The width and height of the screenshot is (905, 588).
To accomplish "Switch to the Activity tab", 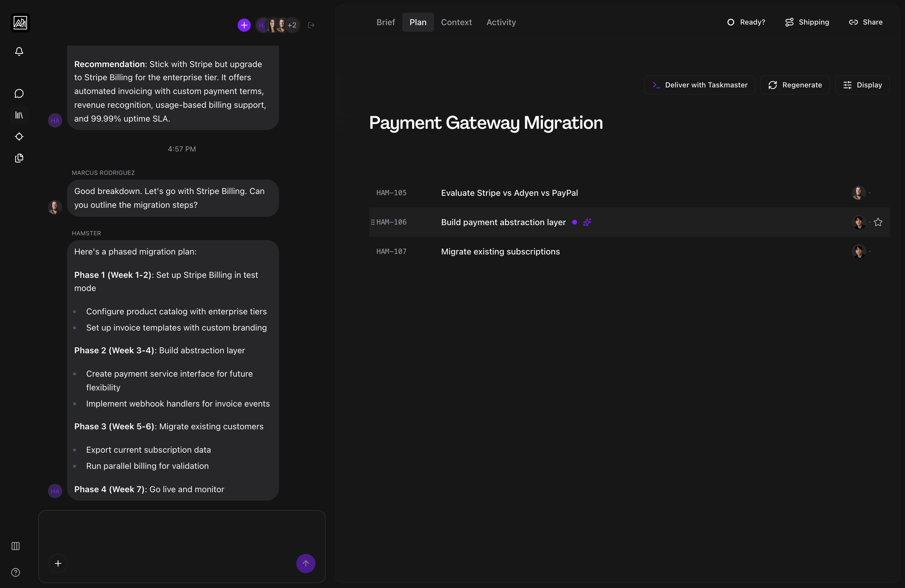I will pyautogui.click(x=501, y=22).
